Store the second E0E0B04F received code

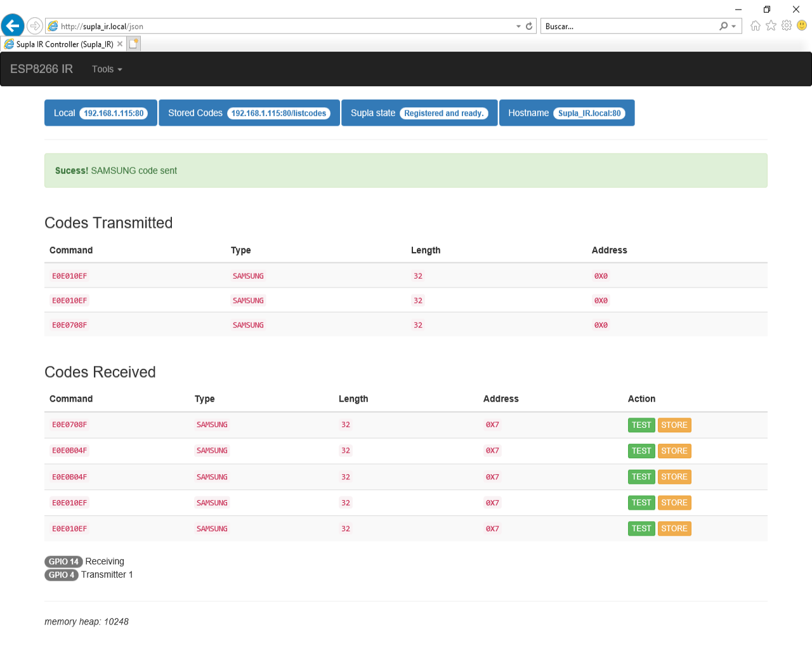[x=674, y=477]
